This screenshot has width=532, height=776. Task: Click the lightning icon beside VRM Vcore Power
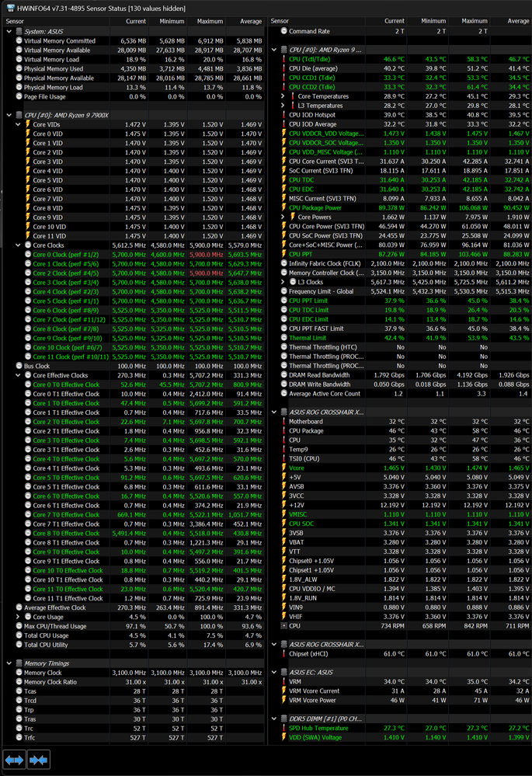click(284, 700)
